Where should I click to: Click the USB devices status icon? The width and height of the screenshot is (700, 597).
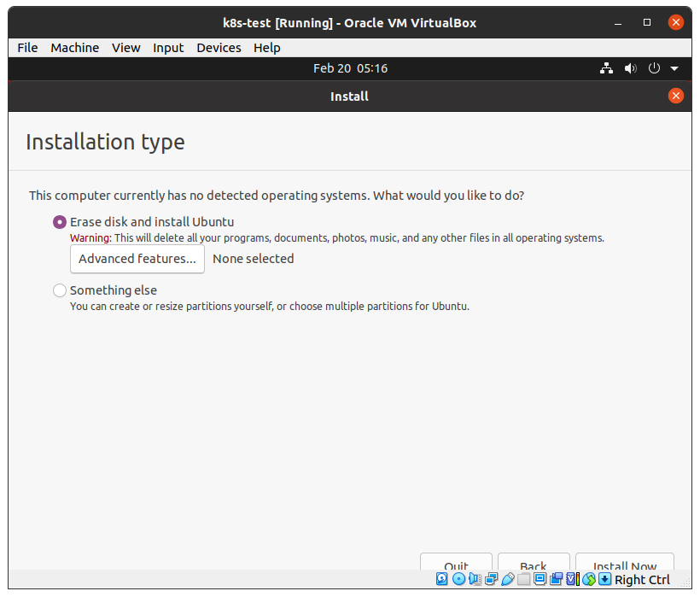[508, 579]
